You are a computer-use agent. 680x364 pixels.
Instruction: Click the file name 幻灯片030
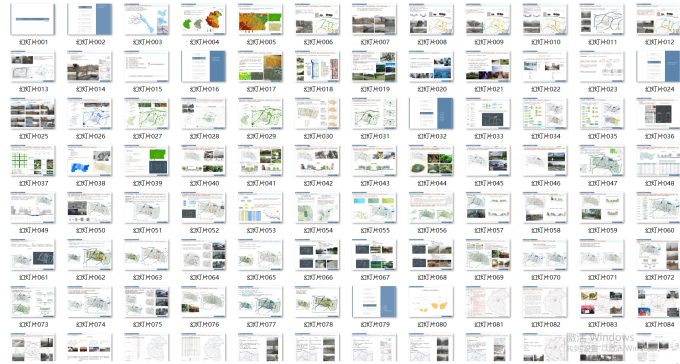pyautogui.click(x=317, y=136)
